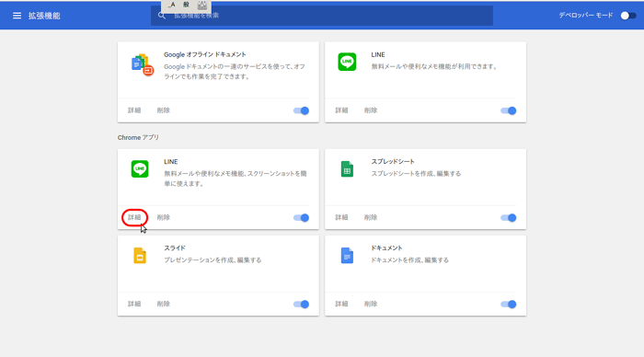Focus the 拡張機能を検索 search field
The image size is (644, 357).
tap(322, 16)
